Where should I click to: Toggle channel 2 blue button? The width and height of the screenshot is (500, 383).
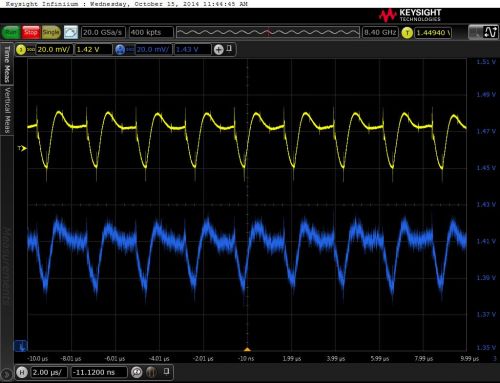click(120, 50)
